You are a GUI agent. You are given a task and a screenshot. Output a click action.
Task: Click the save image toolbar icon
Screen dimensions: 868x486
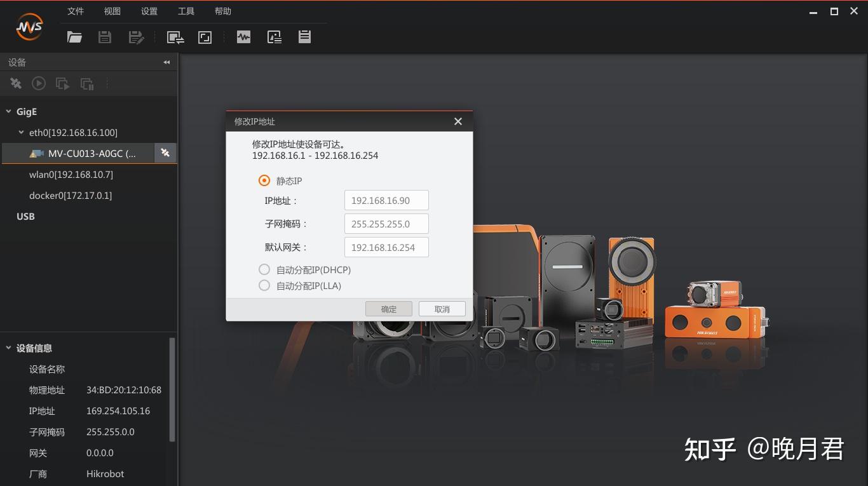click(x=105, y=37)
